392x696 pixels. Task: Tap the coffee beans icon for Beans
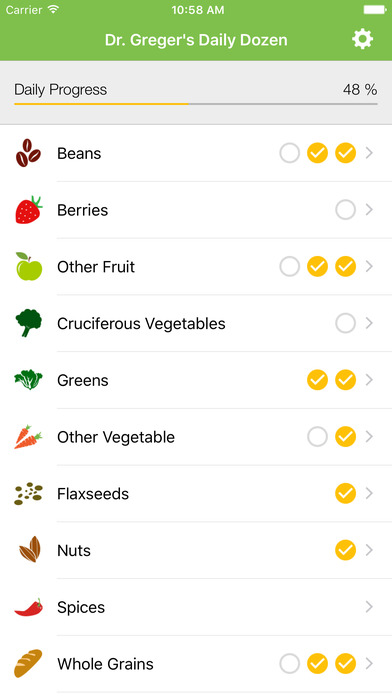[28, 153]
